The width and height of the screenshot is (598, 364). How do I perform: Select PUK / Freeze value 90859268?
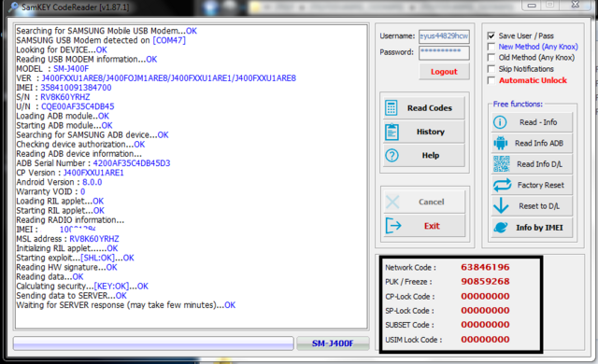click(485, 282)
